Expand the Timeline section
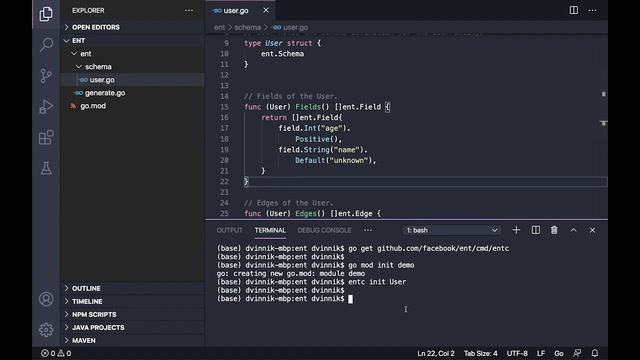 [x=133, y=301]
